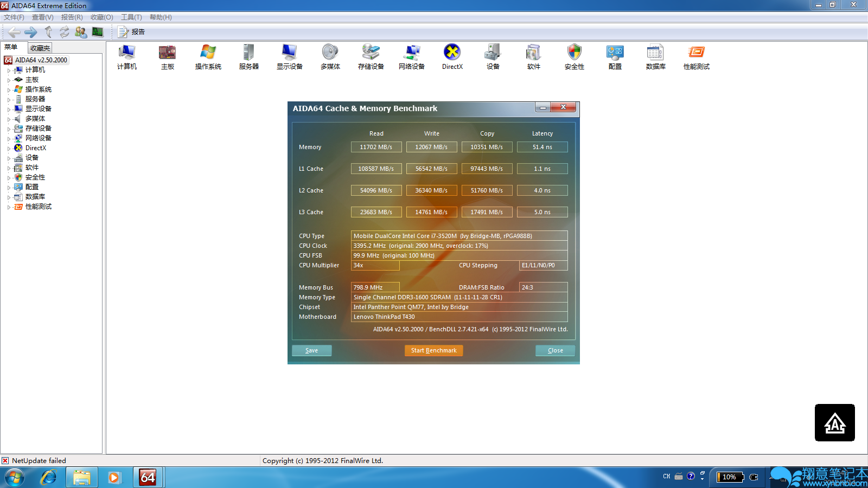Click L3 Cache Latency 5.0 ns value
The image size is (868, 488).
(542, 212)
